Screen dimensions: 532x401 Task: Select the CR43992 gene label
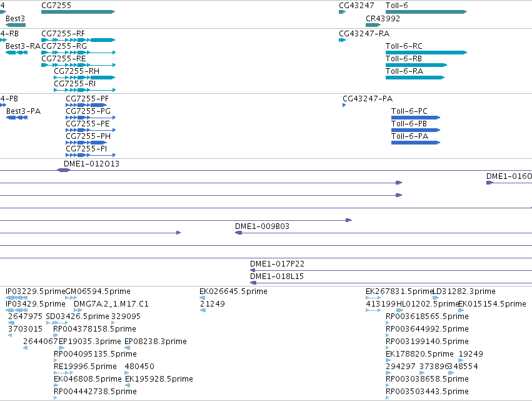click(383, 19)
